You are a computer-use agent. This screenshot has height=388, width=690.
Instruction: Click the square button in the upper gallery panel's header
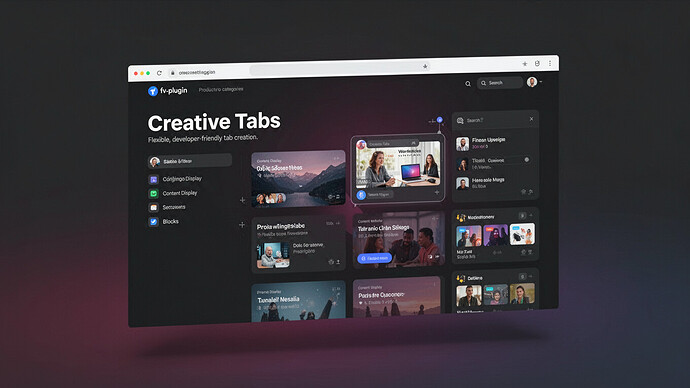point(522,216)
